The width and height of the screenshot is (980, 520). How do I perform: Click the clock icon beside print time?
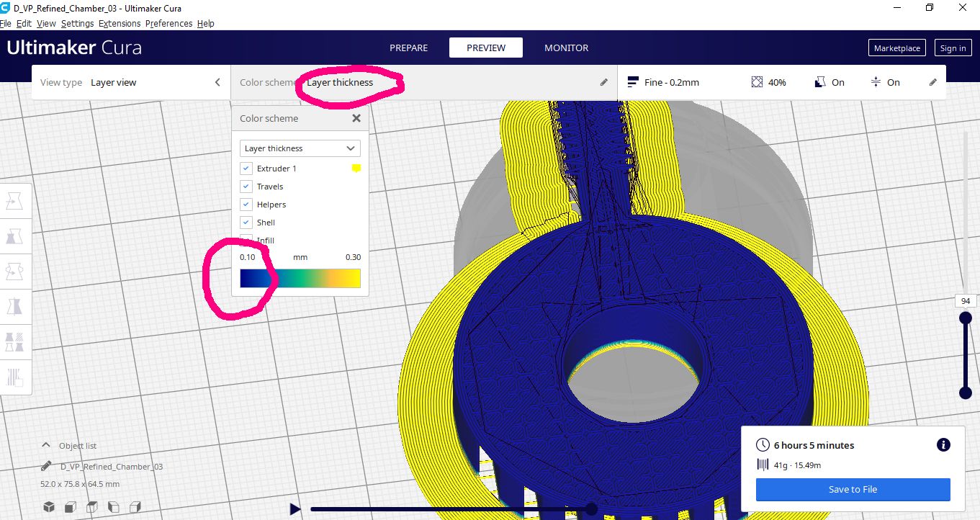(763, 445)
